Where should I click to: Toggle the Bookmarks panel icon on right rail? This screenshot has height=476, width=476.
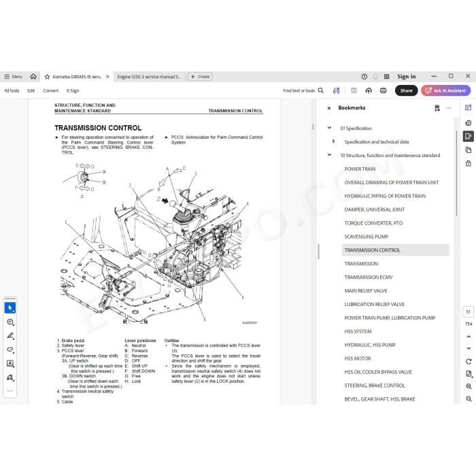pos(468,136)
